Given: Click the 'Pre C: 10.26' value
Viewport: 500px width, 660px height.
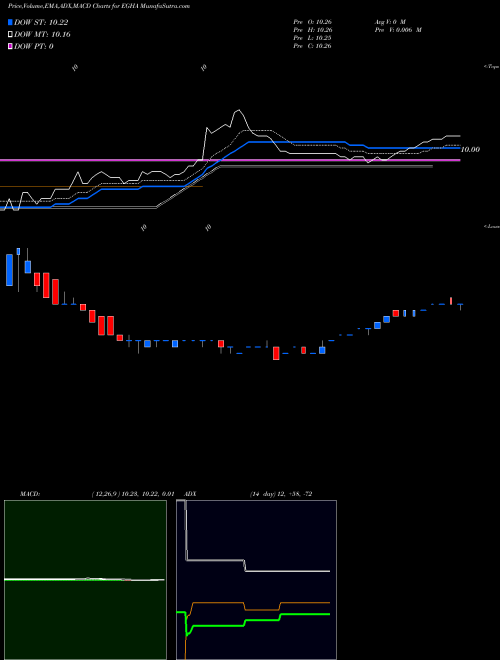Looking at the screenshot, I should (312, 46).
